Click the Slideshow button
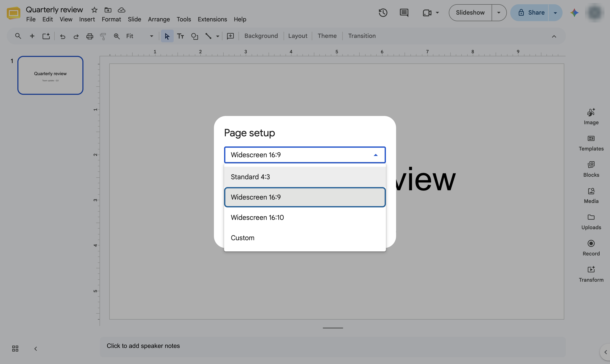 coord(470,12)
